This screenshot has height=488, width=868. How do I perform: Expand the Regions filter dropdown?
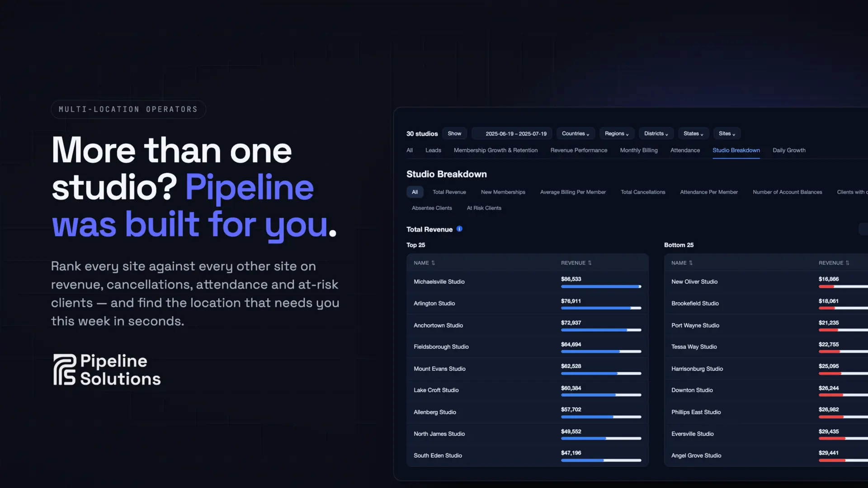tap(617, 134)
